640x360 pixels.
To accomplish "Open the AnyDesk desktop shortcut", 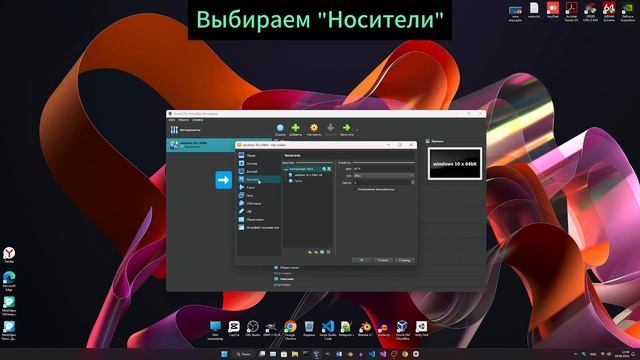I will [x=553, y=11].
